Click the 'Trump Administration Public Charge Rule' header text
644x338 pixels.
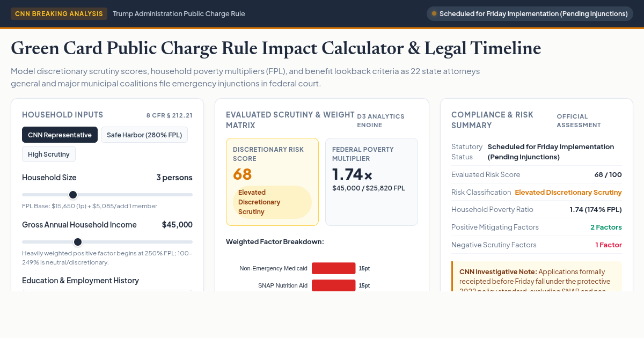[179, 13]
